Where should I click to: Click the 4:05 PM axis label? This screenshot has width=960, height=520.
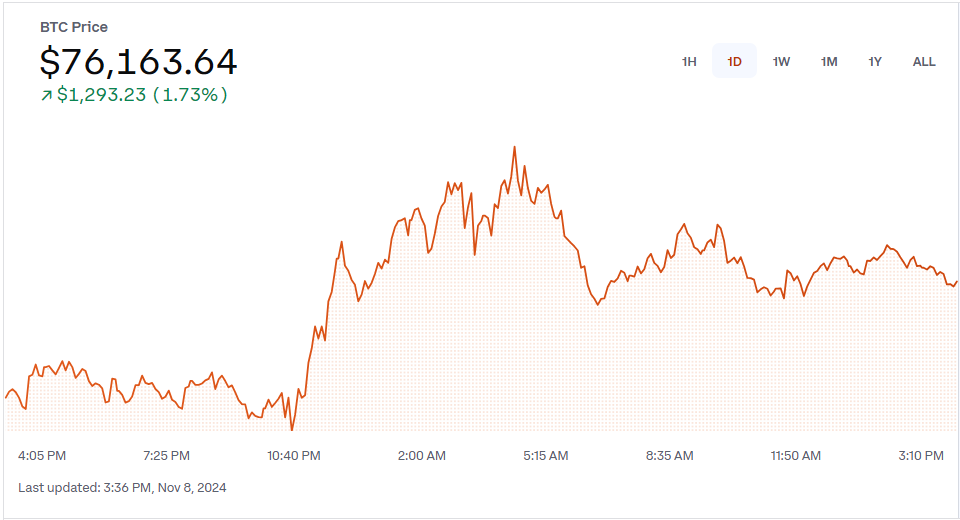tap(42, 456)
